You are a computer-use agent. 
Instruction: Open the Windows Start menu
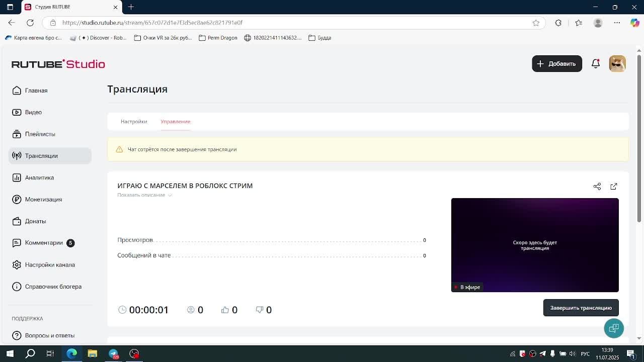tap(10, 353)
